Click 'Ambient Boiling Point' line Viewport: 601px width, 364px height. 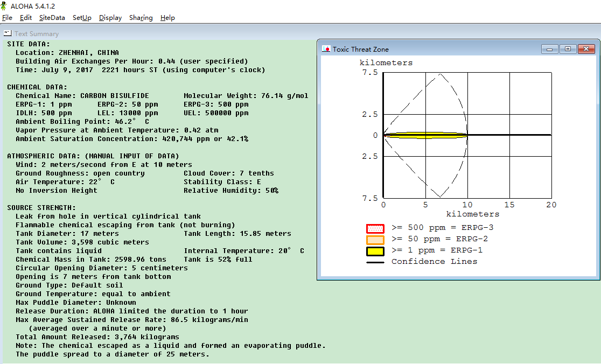82,122
